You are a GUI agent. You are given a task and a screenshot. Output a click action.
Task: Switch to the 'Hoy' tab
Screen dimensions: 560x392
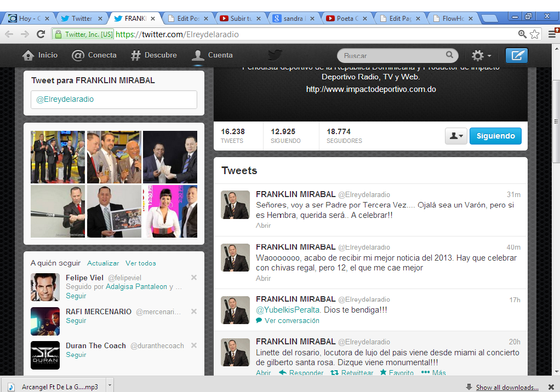(x=29, y=18)
